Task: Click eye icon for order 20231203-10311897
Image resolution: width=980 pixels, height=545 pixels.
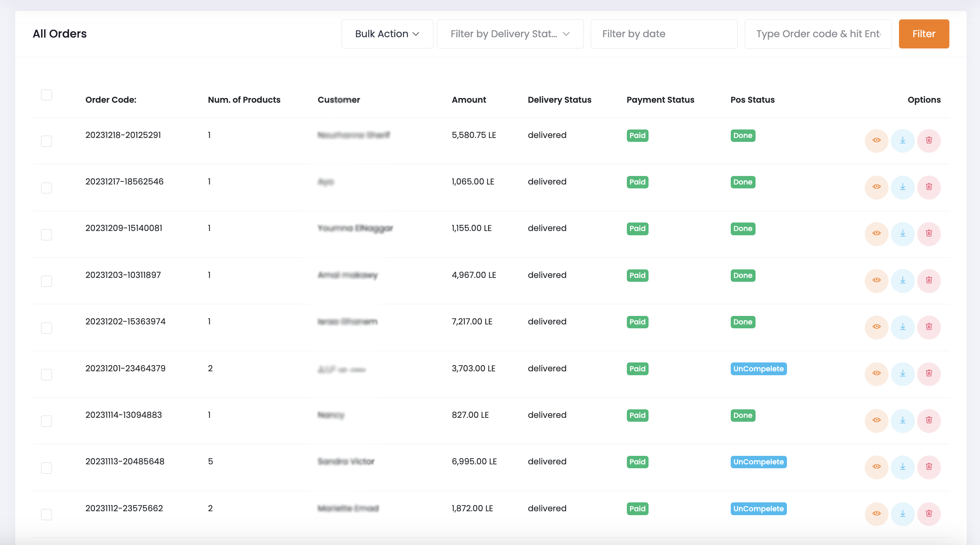Action: [x=876, y=281]
